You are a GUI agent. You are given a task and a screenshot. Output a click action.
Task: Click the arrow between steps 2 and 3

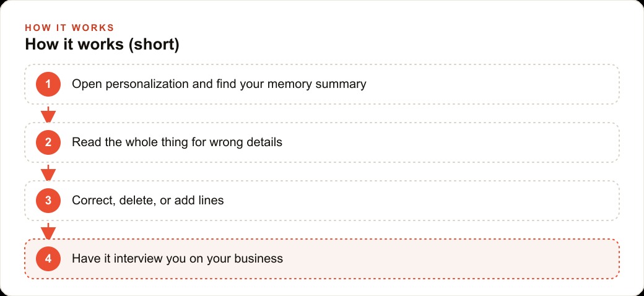[48, 172]
